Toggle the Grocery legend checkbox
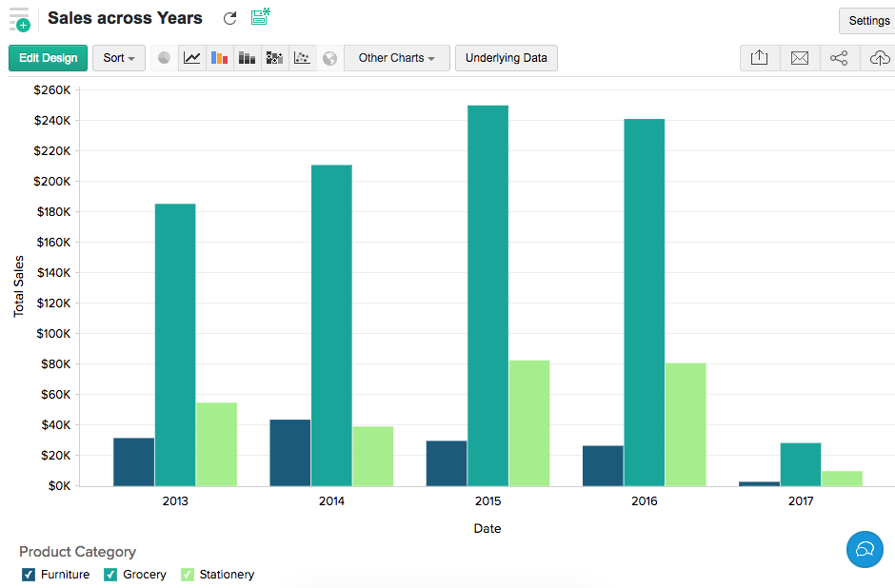This screenshot has width=895, height=588. (110, 575)
